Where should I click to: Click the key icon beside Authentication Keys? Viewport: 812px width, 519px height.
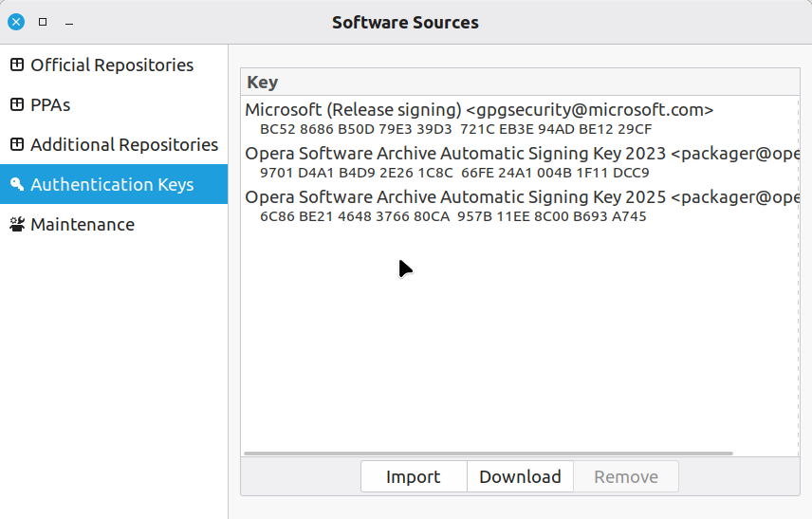17,184
